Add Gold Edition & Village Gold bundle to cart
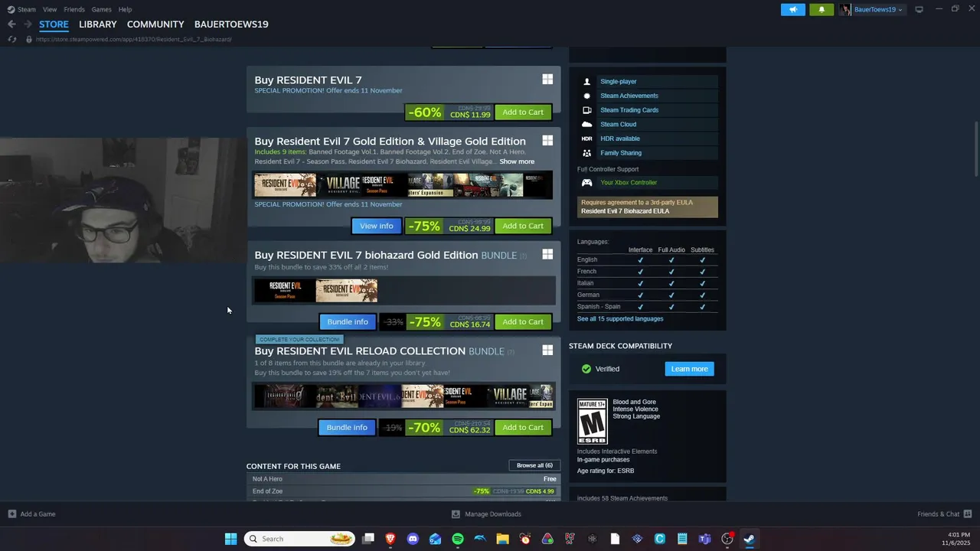The width and height of the screenshot is (980, 551). (x=523, y=226)
